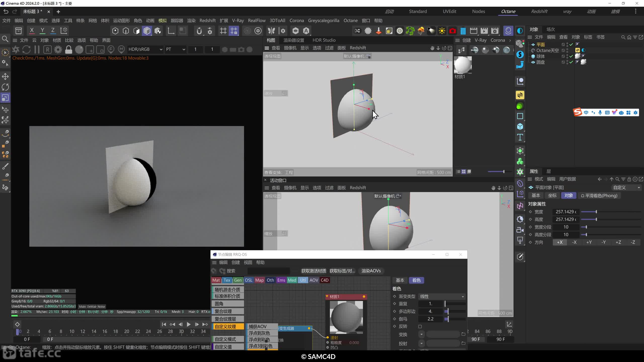Toggle green checkmark for 平面 object
The image size is (644, 362).
click(x=571, y=44)
